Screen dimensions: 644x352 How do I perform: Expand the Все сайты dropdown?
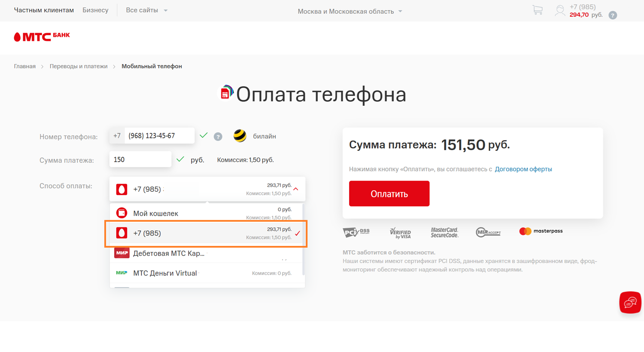[x=146, y=10]
